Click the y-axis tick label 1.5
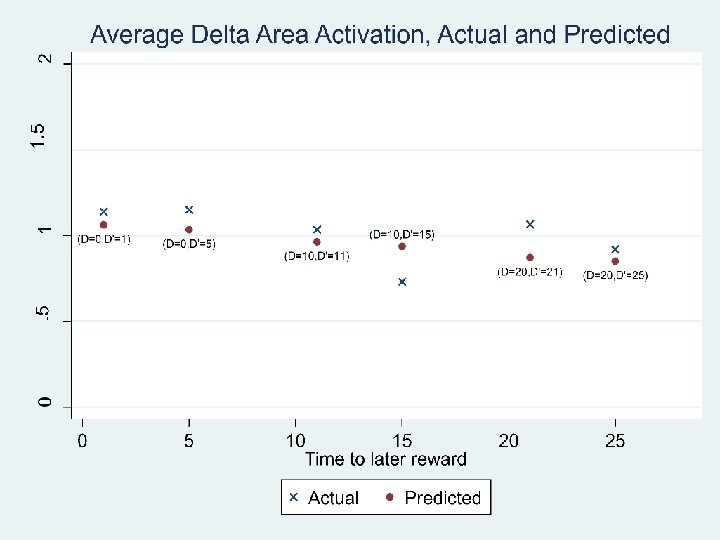Screen dimensions: 720x540 click(x=38, y=136)
